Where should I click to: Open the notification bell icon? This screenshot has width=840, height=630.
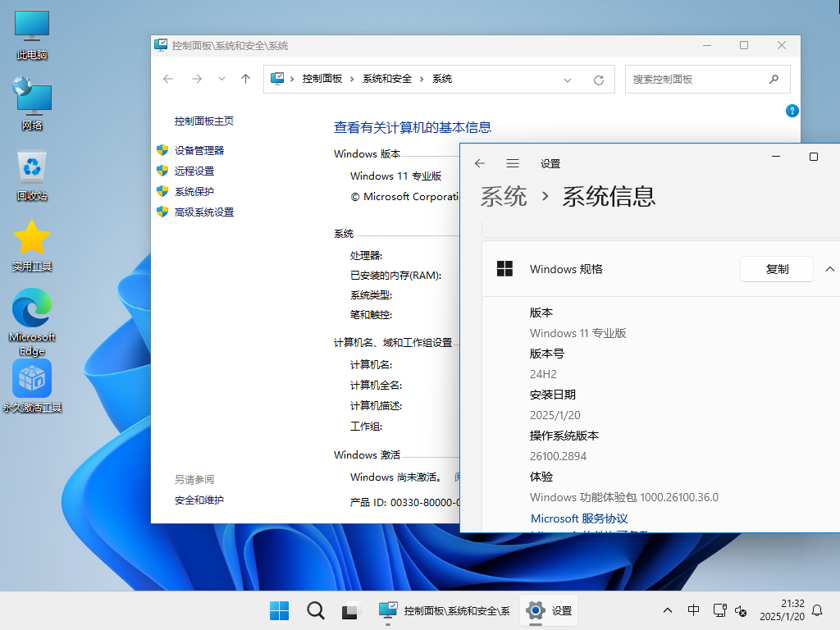click(x=818, y=610)
